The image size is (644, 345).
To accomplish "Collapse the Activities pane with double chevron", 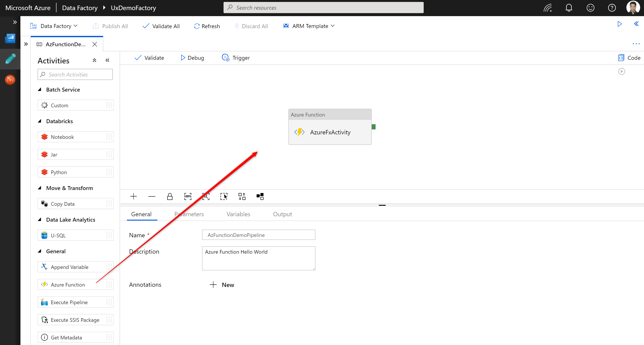I will [x=108, y=60].
